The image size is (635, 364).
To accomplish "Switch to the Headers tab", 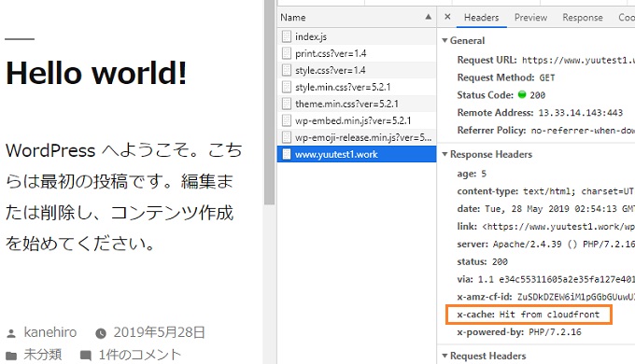I will coord(481,18).
